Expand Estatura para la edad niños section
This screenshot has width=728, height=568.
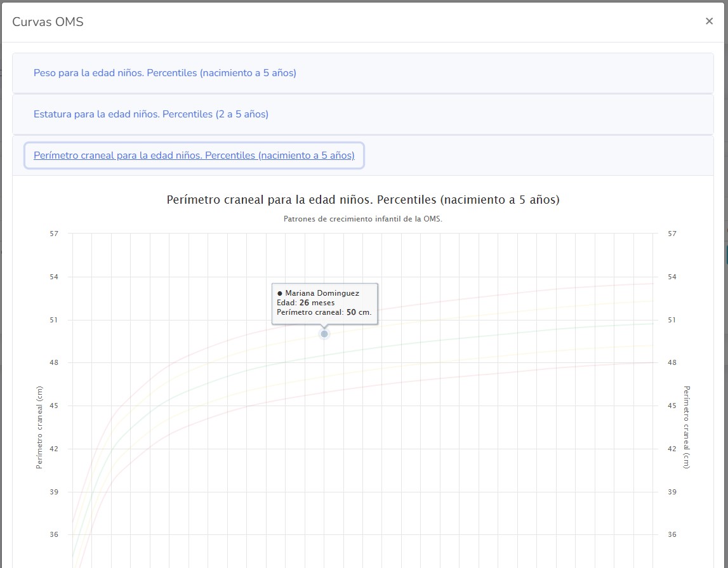point(150,114)
